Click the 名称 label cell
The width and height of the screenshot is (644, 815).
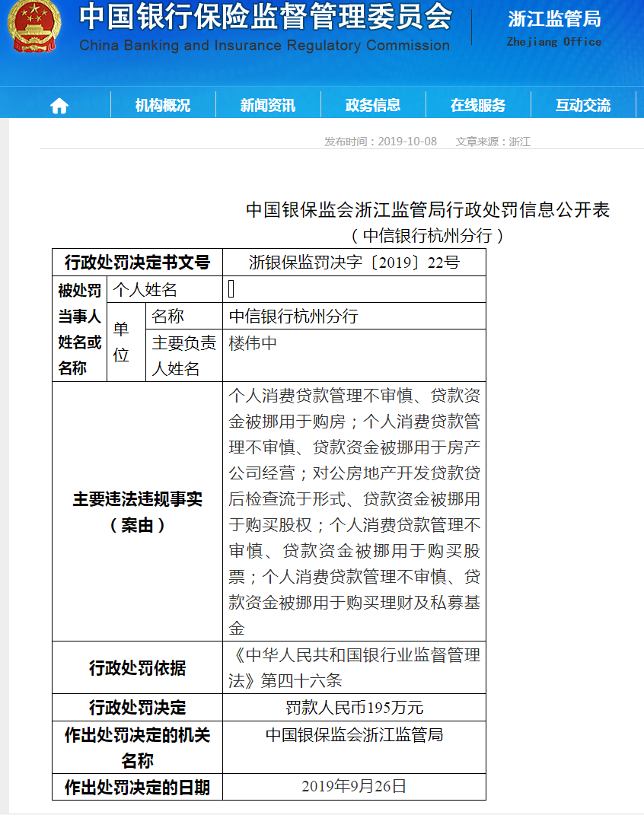(184, 316)
